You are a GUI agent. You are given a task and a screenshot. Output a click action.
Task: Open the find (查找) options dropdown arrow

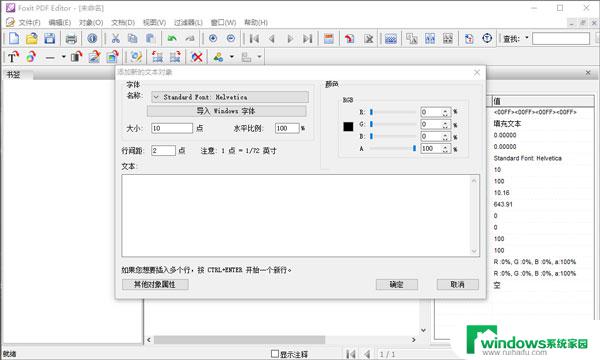(x=527, y=38)
